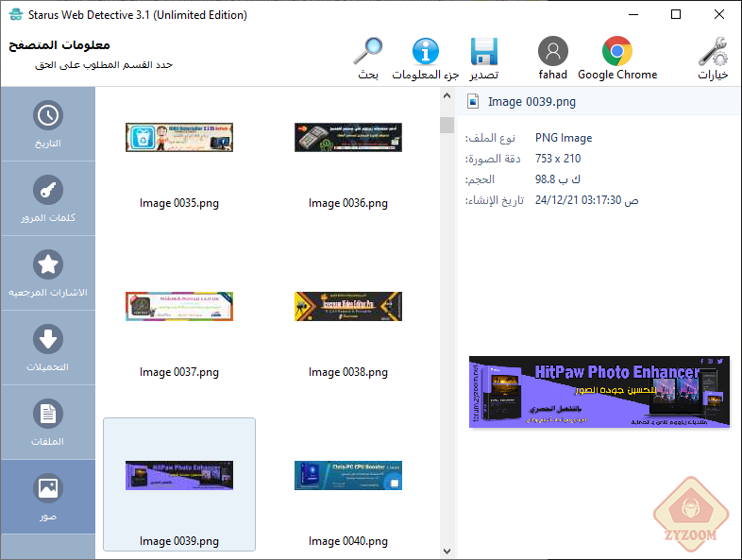Image resolution: width=742 pixels, height=560 pixels.
Task: Open the Files (الملفات) document section
Action: (48, 422)
